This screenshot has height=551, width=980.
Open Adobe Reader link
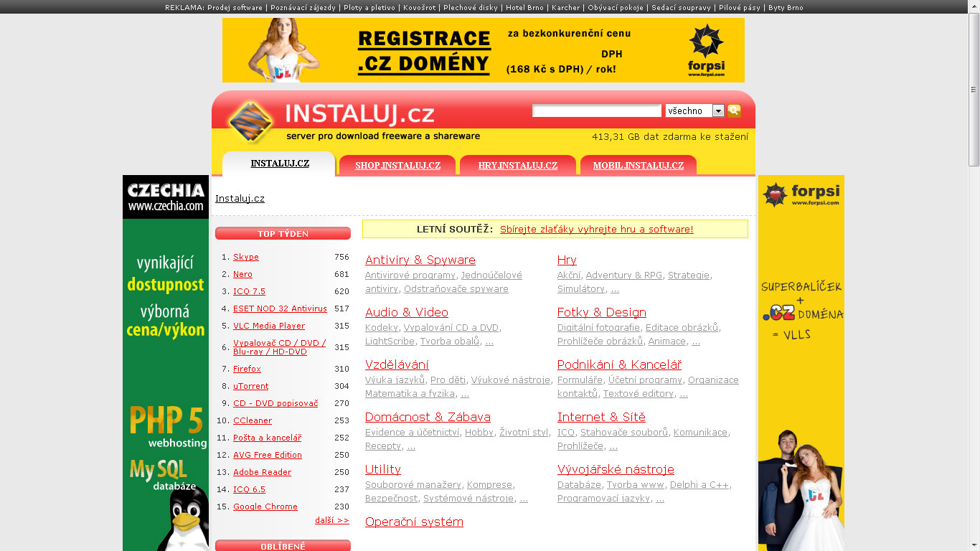(x=262, y=472)
